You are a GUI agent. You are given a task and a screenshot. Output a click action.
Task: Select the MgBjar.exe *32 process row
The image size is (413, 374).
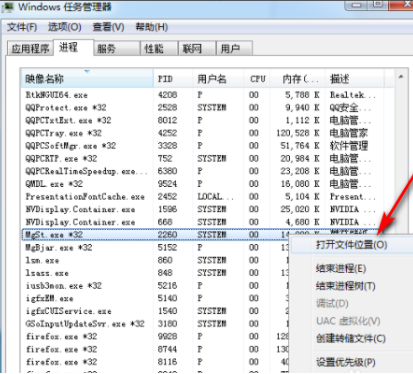click(155, 248)
